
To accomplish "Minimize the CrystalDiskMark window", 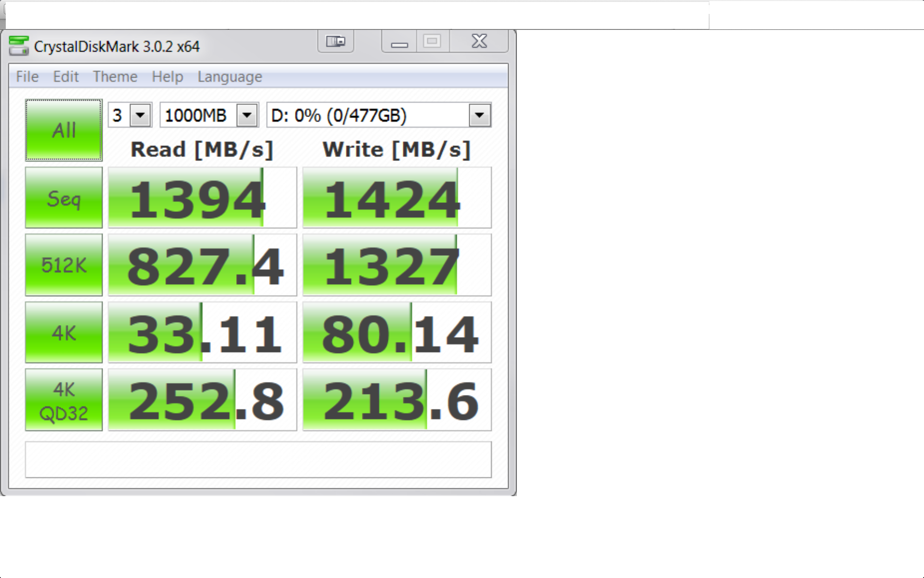I will [x=399, y=42].
